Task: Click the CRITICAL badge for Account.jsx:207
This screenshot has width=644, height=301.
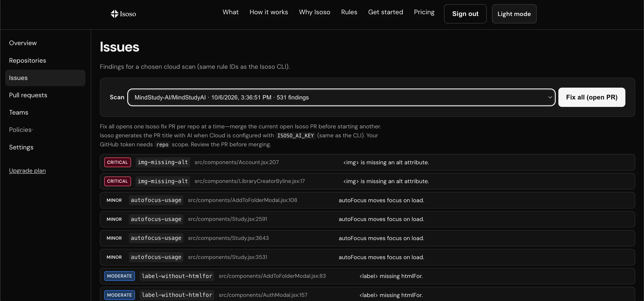Action: (x=117, y=162)
